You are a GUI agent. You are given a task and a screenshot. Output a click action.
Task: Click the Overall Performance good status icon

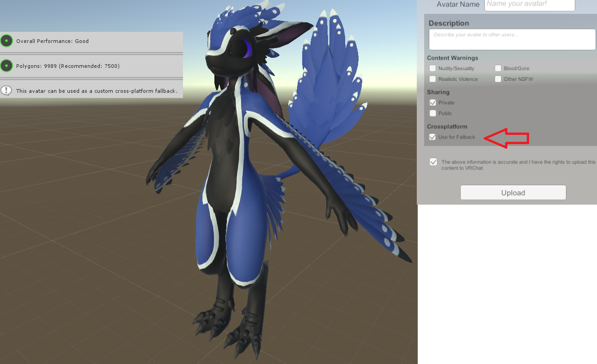[6, 41]
